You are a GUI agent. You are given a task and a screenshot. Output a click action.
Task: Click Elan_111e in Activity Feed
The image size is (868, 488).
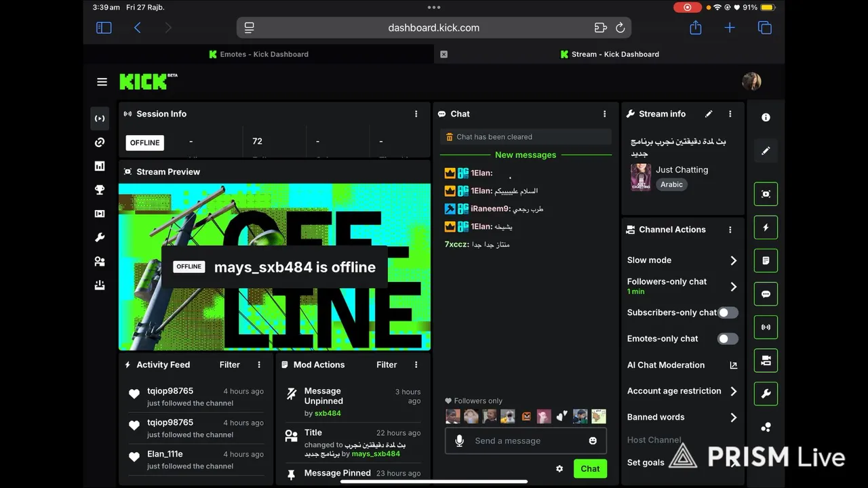[x=165, y=454]
